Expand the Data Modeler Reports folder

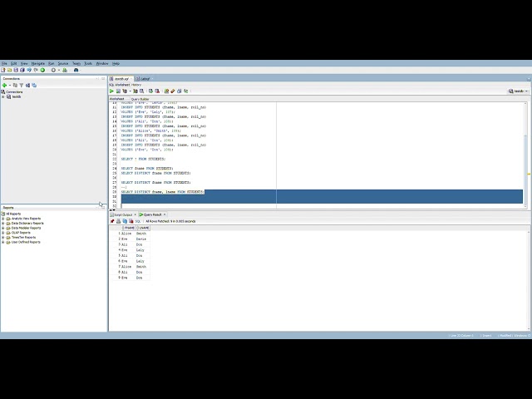point(3,228)
